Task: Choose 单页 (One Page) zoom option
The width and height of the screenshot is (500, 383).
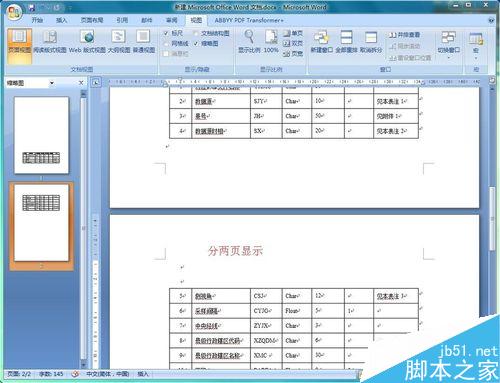Action: pyautogui.click(x=293, y=33)
